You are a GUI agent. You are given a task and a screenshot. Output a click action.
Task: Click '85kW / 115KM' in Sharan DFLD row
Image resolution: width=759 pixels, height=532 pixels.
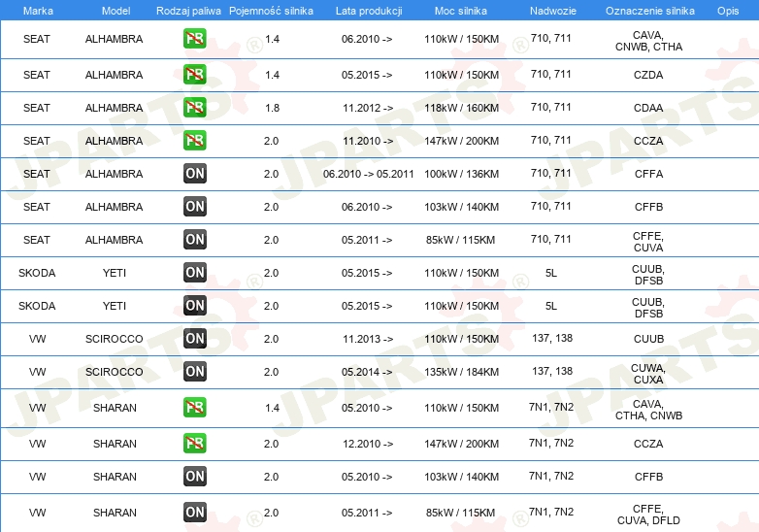click(x=460, y=513)
